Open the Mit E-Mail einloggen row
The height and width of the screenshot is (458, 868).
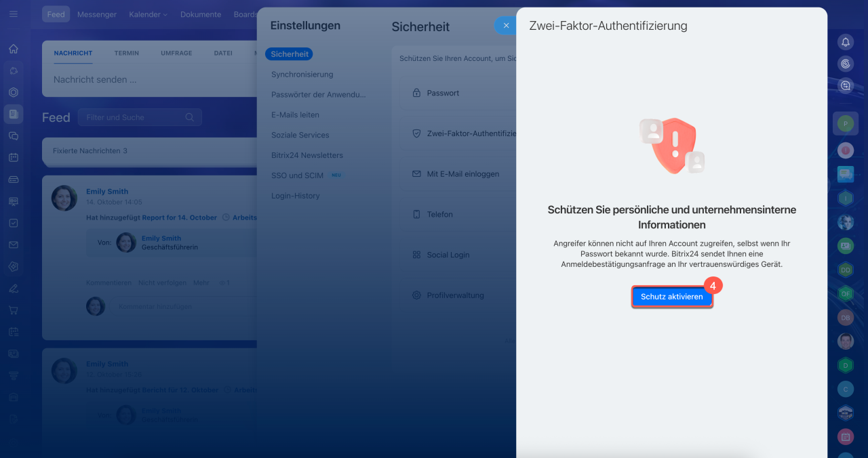tap(458, 174)
